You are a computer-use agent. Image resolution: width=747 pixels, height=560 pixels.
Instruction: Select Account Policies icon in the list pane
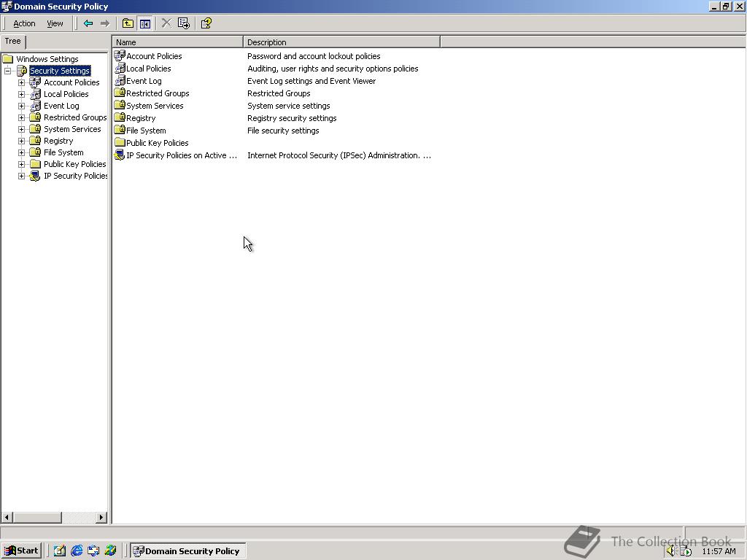coord(120,55)
